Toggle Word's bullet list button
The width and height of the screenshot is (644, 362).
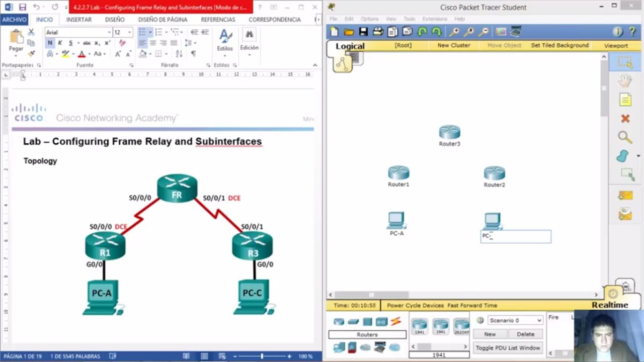142,32
